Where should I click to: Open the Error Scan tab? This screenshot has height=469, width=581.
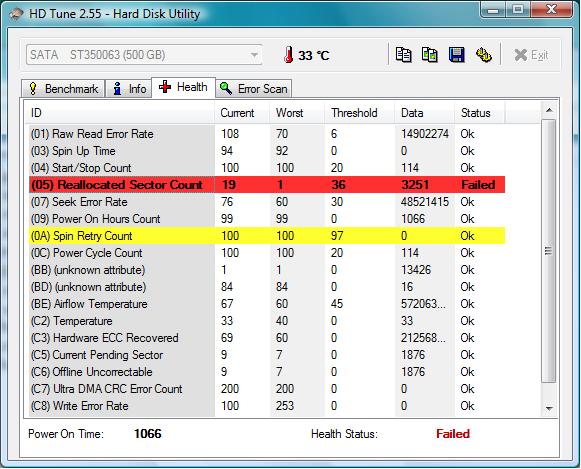(x=253, y=89)
